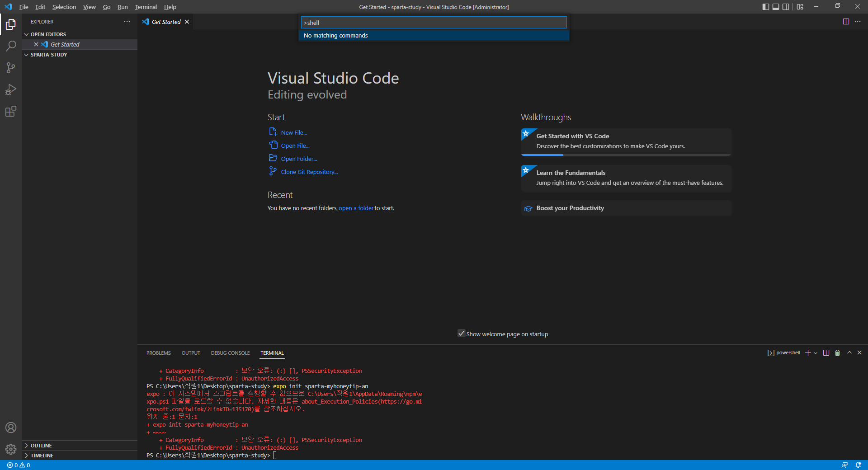This screenshot has width=868, height=470.
Task: Open the terminal launch profile dropdown arrow
Action: (816, 353)
